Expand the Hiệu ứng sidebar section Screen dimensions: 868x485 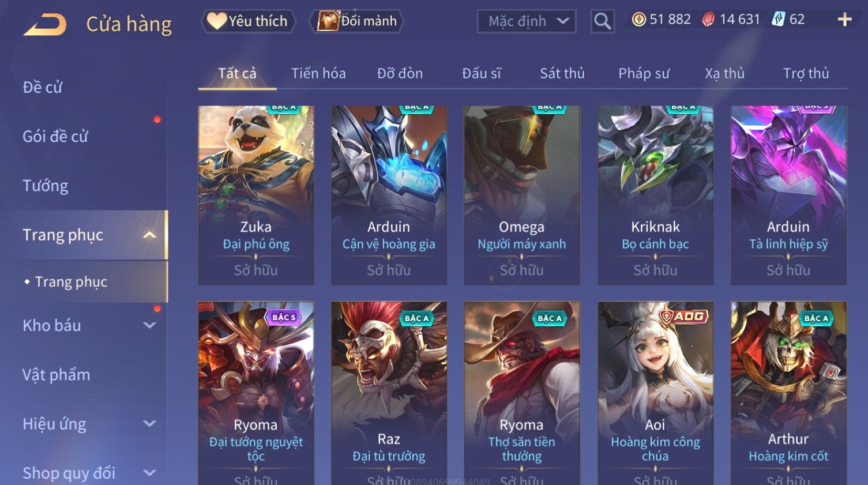(149, 424)
